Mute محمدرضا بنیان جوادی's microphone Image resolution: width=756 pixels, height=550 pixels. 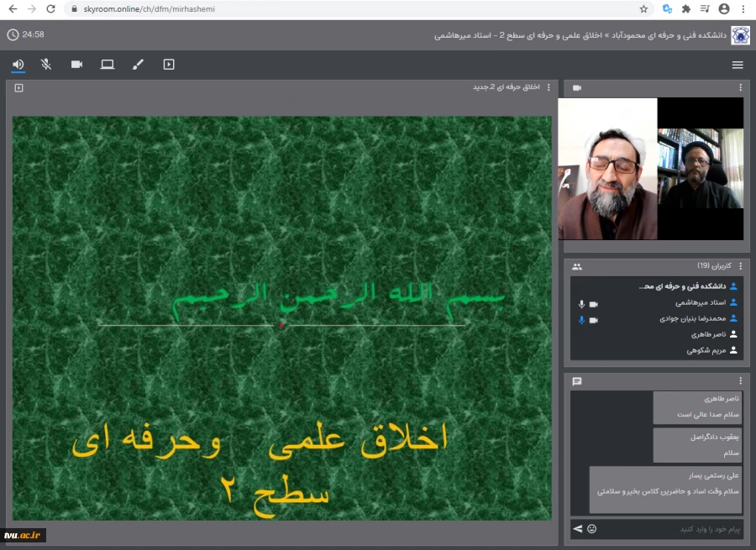point(581,320)
